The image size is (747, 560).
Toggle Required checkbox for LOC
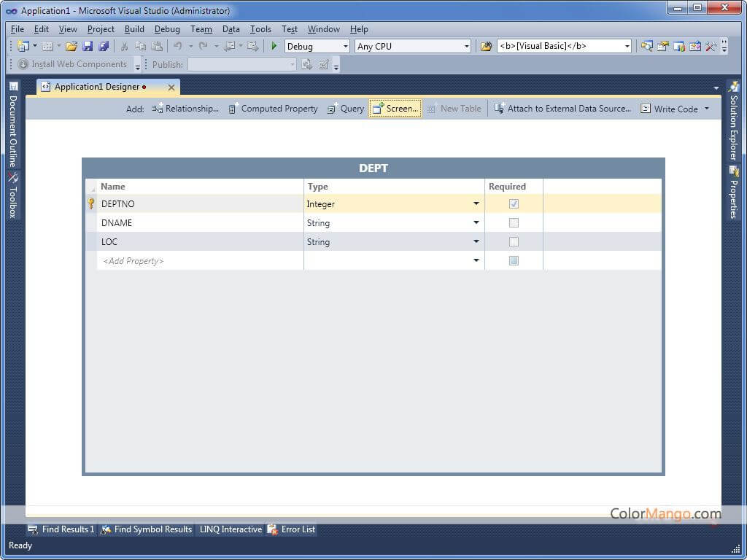pos(514,242)
